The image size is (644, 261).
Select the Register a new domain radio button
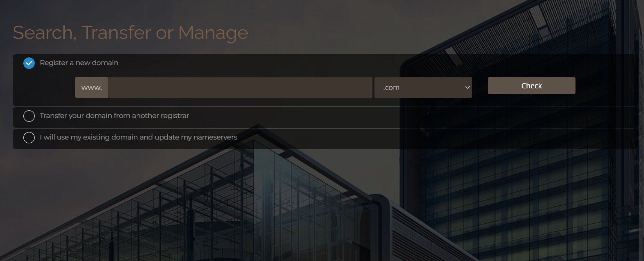[29, 63]
